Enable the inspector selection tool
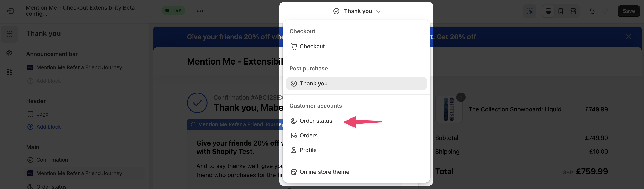 pyautogui.click(x=530, y=11)
